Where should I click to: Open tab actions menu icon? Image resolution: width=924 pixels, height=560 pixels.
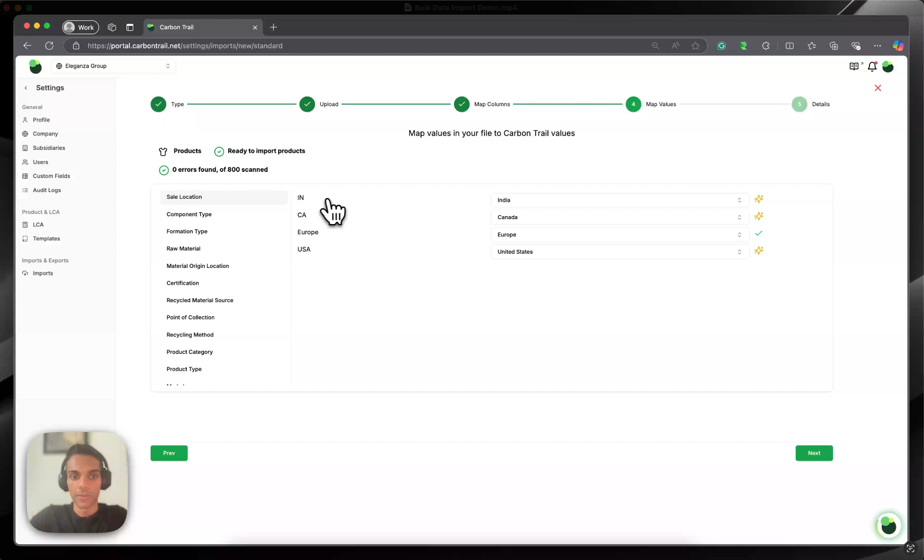click(130, 27)
